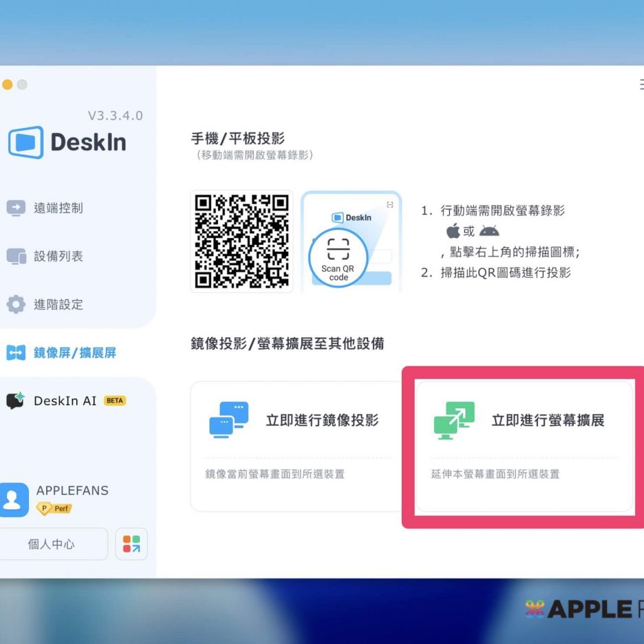Open 個人中心 personal center

click(x=52, y=544)
